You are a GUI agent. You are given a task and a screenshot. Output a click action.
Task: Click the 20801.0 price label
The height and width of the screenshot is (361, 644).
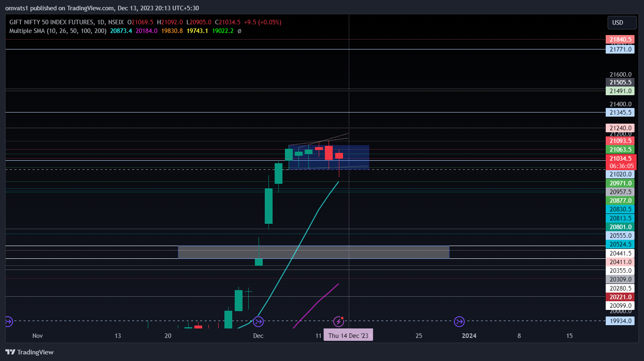tap(620, 227)
